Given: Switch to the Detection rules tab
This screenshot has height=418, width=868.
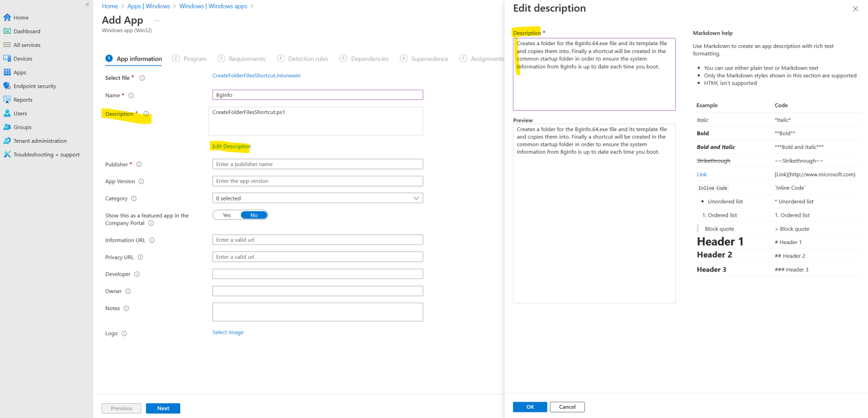Looking at the screenshot, I should [x=307, y=58].
